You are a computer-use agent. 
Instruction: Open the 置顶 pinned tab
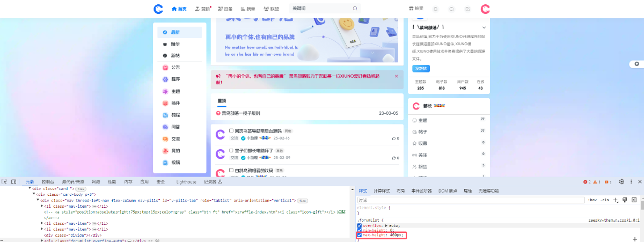tap(222, 101)
